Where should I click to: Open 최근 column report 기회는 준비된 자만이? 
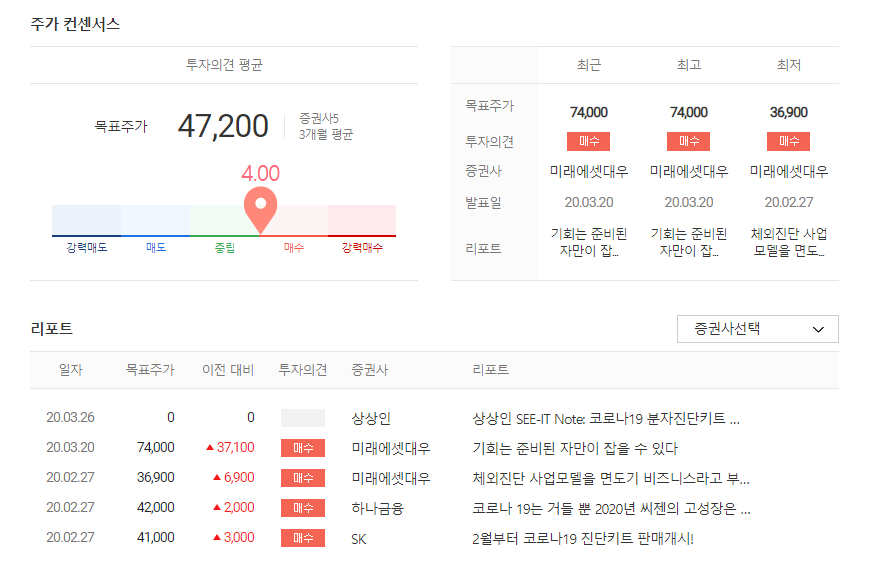(x=589, y=242)
